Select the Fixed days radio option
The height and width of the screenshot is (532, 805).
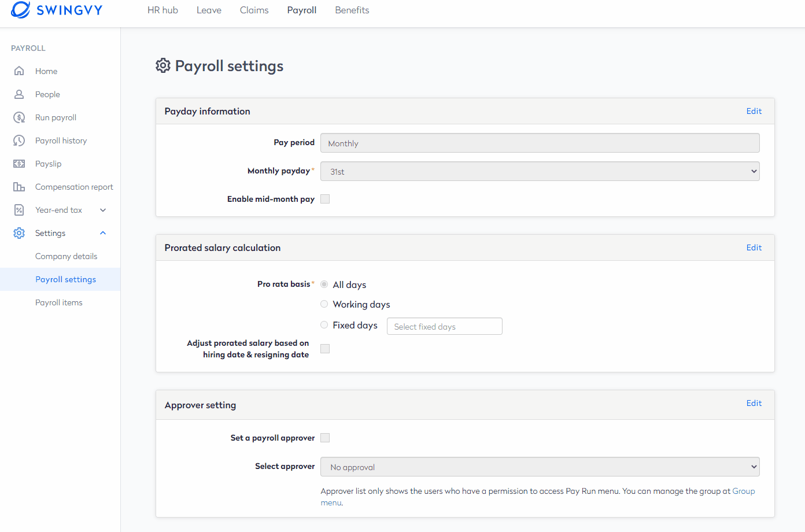(x=324, y=325)
